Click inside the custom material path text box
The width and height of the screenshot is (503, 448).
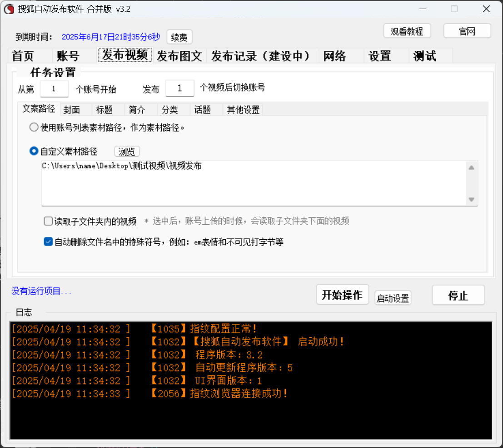click(x=254, y=183)
